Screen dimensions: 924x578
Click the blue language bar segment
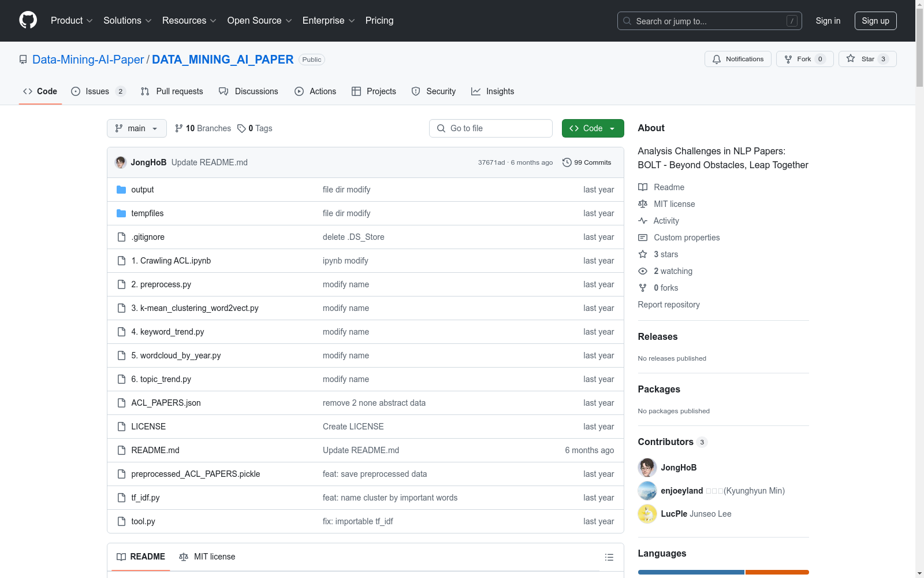click(x=691, y=572)
